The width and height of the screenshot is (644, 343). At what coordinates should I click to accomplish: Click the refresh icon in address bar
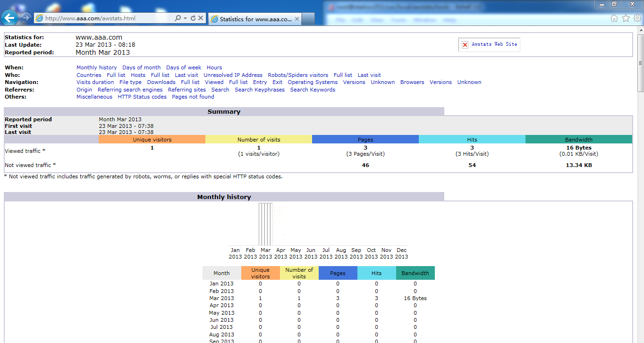[193, 18]
